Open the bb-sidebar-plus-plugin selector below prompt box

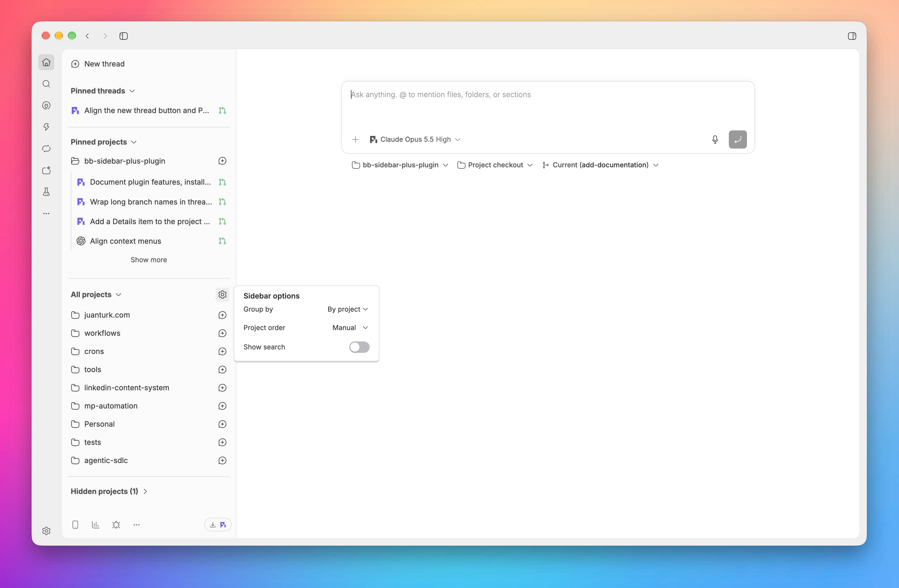(x=400, y=165)
